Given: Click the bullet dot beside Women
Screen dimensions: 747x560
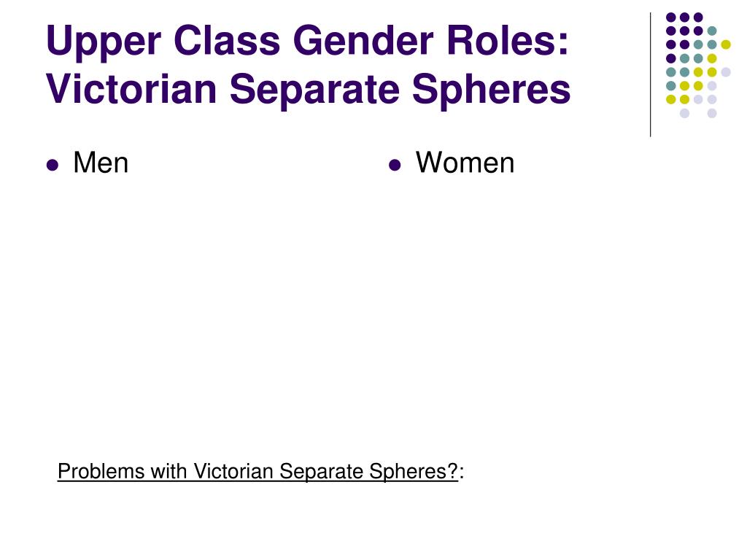Looking at the screenshot, I should coord(395,166).
